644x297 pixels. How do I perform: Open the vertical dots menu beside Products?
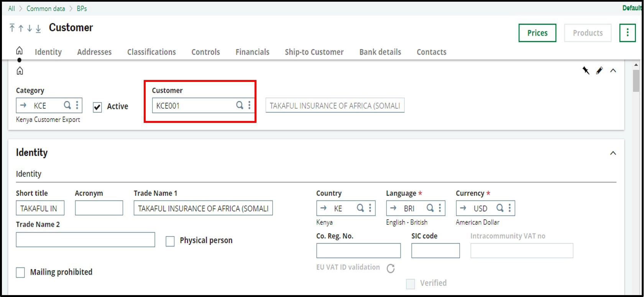click(x=628, y=33)
